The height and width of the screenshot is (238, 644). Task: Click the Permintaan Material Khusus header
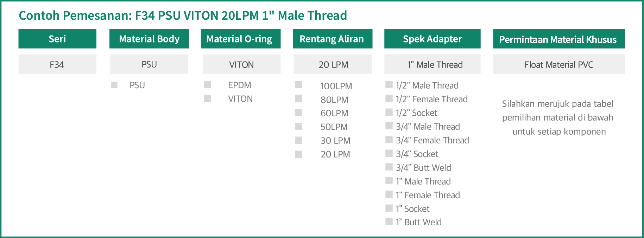(559, 39)
